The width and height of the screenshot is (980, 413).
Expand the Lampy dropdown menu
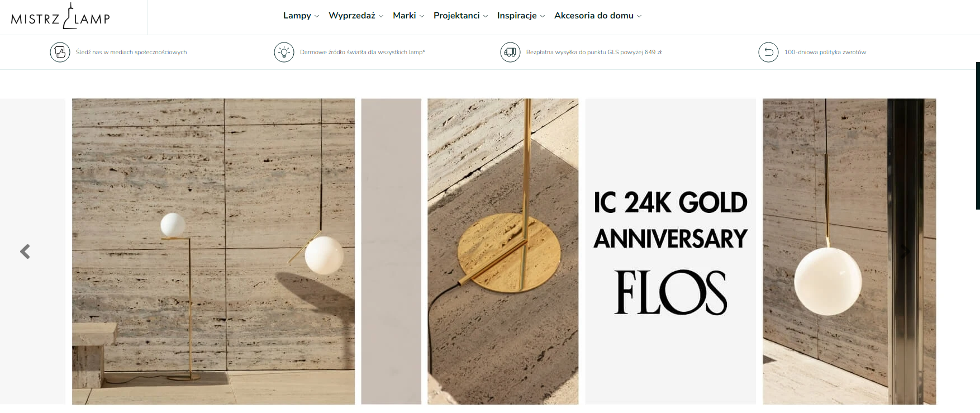point(301,16)
